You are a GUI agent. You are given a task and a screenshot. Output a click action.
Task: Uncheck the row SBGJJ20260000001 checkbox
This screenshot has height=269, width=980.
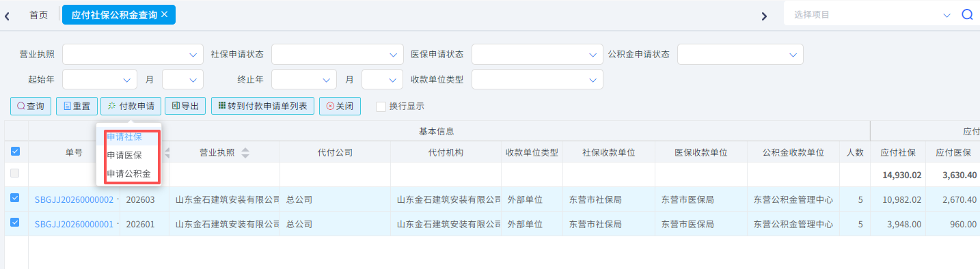[x=15, y=223]
